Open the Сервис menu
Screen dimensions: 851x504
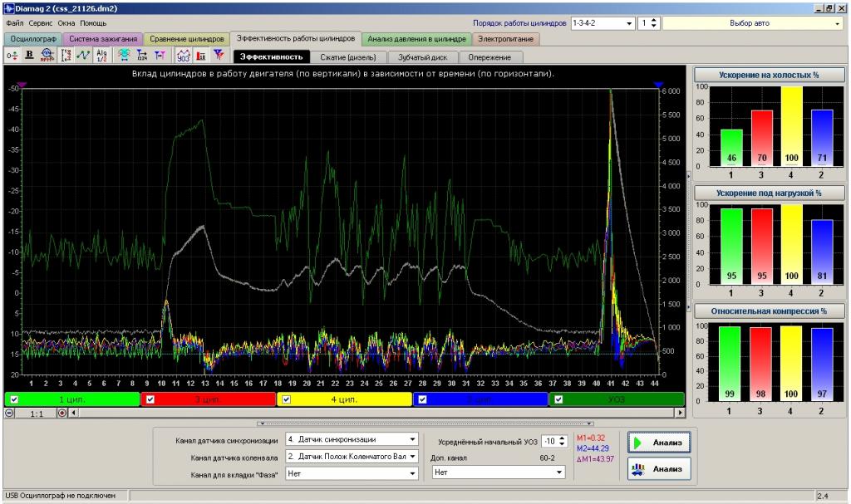point(41,23)
